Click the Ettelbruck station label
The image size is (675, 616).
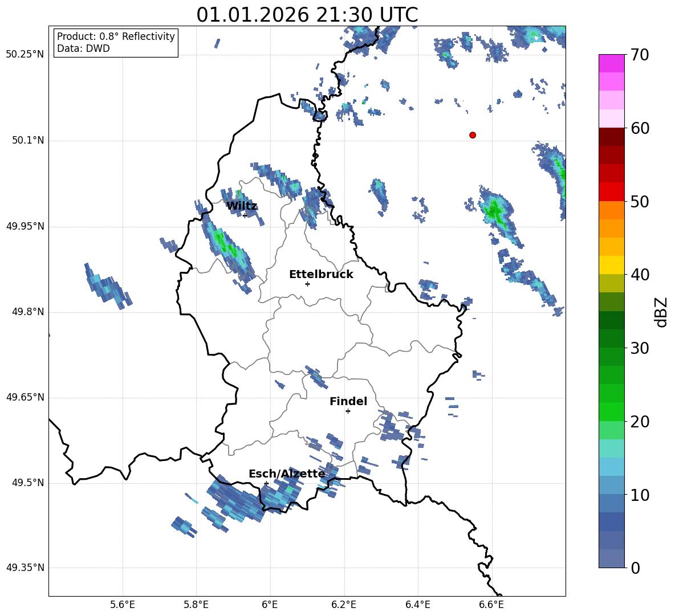[321, 275]
